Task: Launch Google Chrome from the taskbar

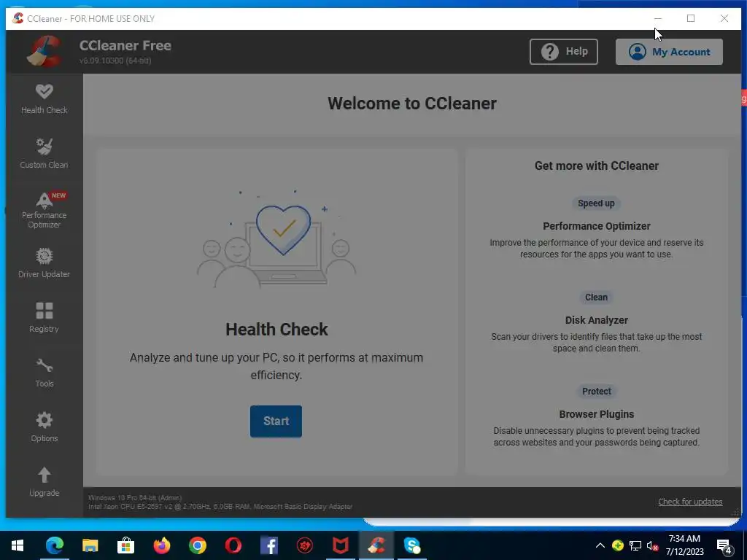Action: tap(197, 545)
